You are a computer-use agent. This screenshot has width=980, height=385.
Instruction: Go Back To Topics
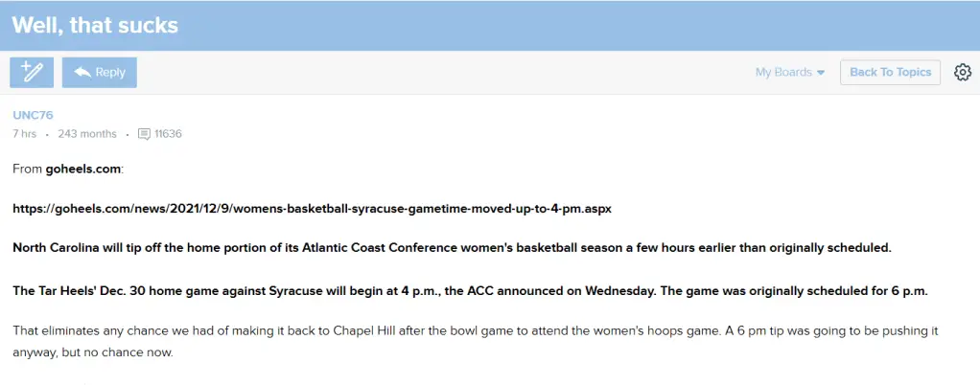890,72
